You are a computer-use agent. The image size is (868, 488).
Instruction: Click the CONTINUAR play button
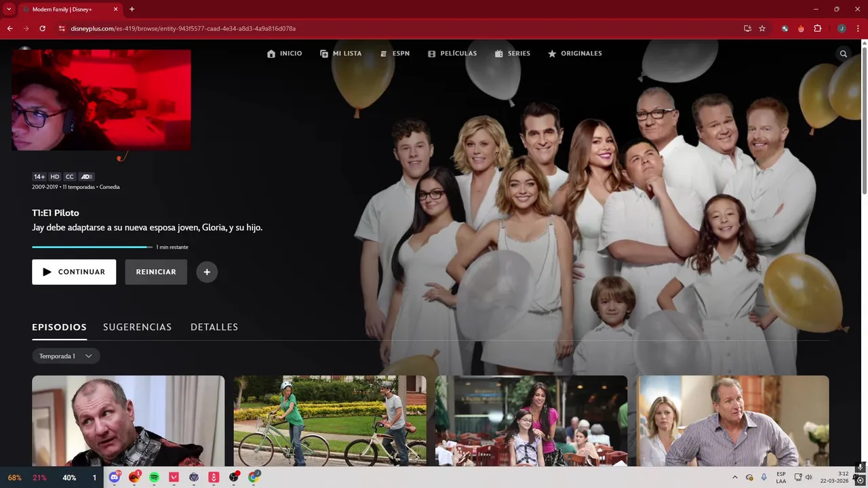click(x=74, y=272)
